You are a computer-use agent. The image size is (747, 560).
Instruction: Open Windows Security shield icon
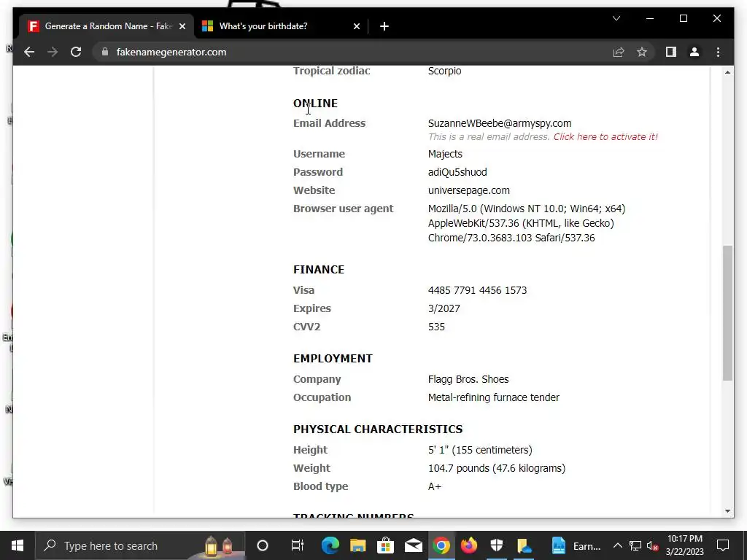pos(497,545)
